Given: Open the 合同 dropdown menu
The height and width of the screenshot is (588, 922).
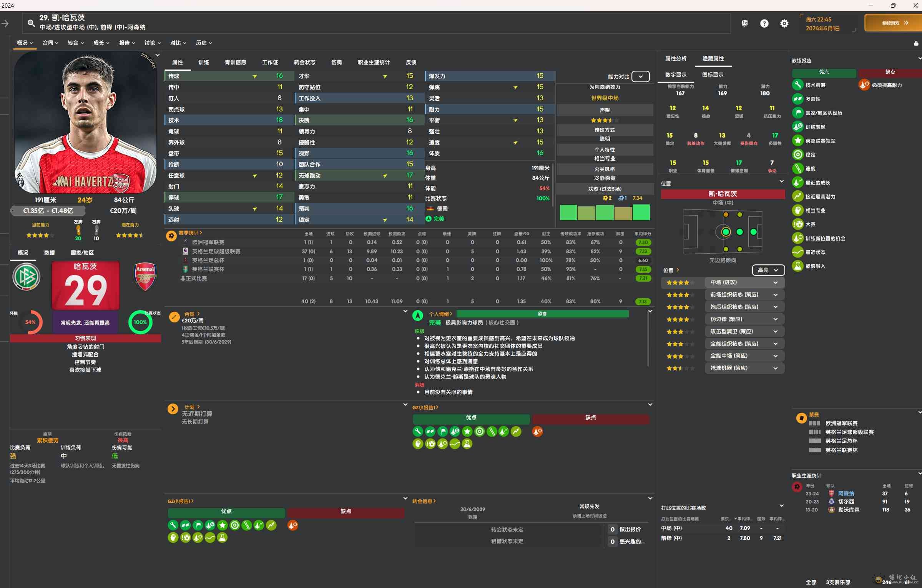Looking at the screenshot, I should pyautogui.click(x=50, y=43).
